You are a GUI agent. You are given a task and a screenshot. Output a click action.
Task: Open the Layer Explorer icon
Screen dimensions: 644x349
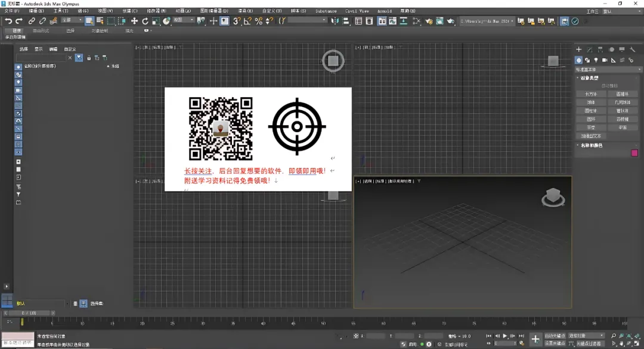point(369,21)
